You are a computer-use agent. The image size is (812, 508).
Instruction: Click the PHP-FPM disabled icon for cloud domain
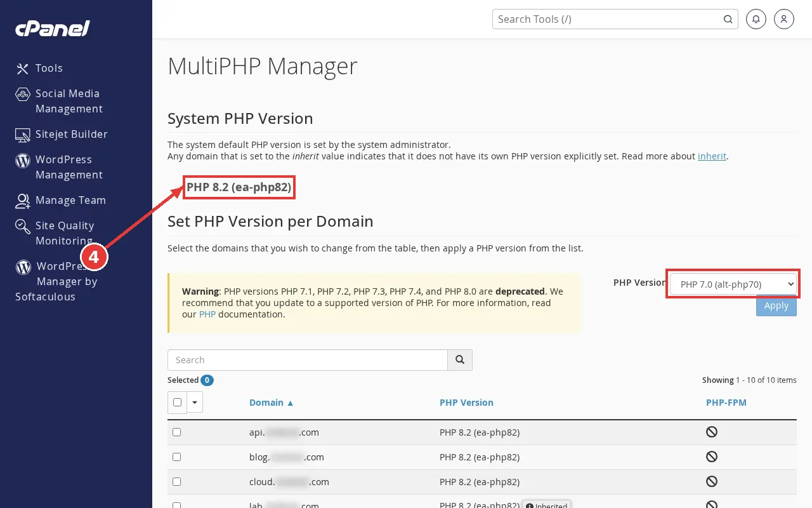712,481
